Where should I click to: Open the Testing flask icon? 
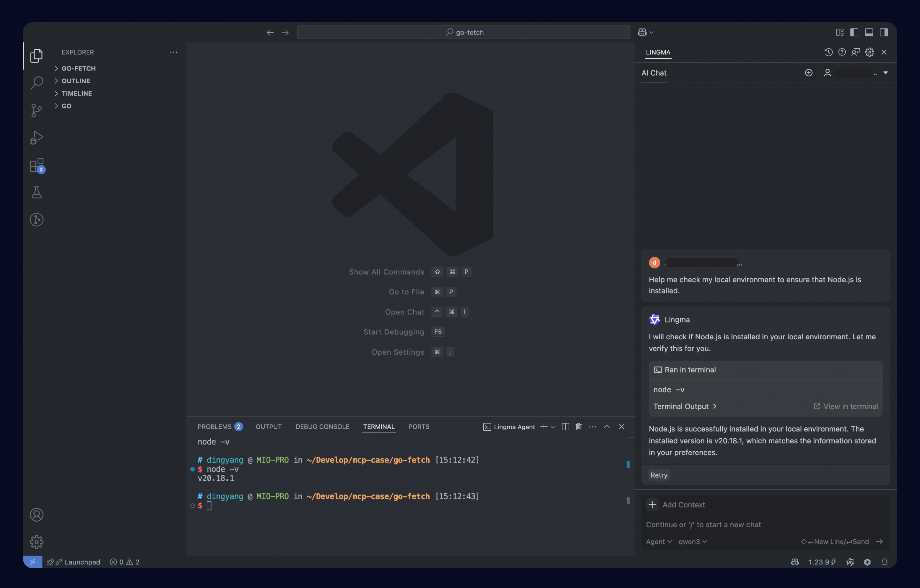click(x=36, y=192)
